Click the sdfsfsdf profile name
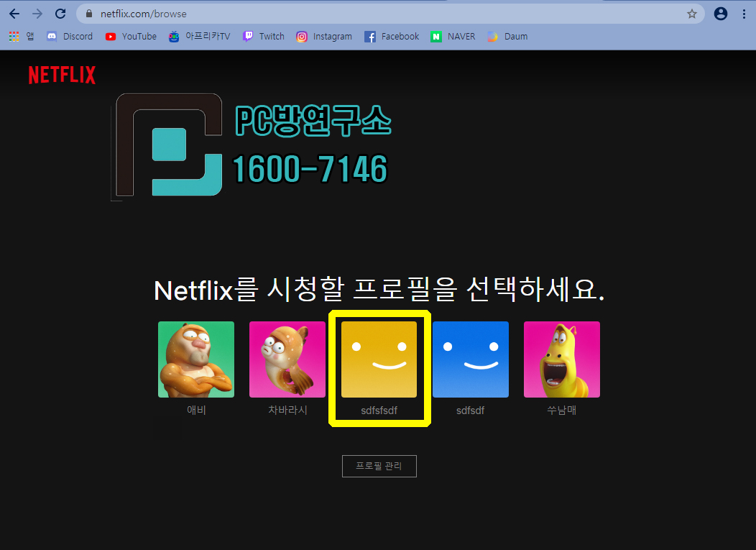This screenshot has width=756, height=550. (379, 411)
